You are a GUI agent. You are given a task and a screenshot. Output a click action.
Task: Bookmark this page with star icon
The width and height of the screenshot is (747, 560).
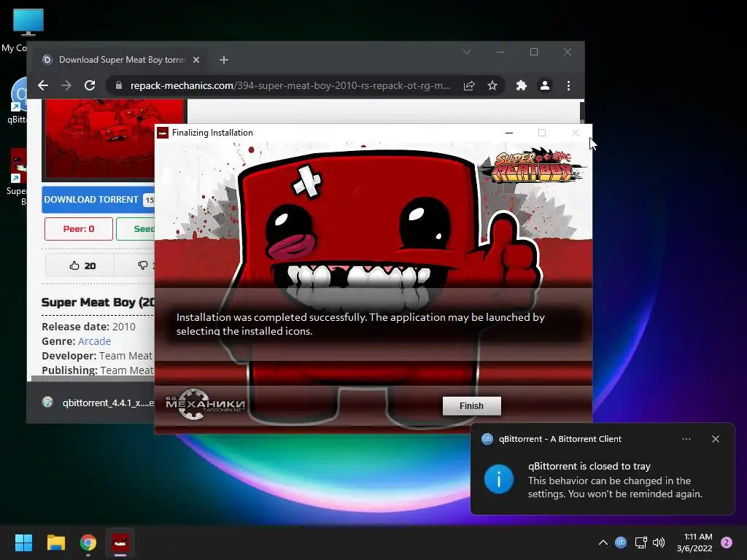click(492, 86)
